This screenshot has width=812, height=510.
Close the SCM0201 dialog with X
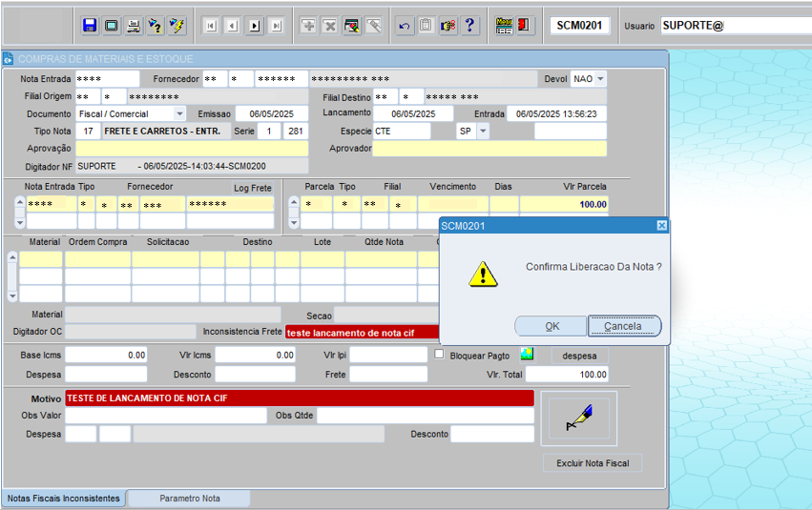tap(661, 225)
